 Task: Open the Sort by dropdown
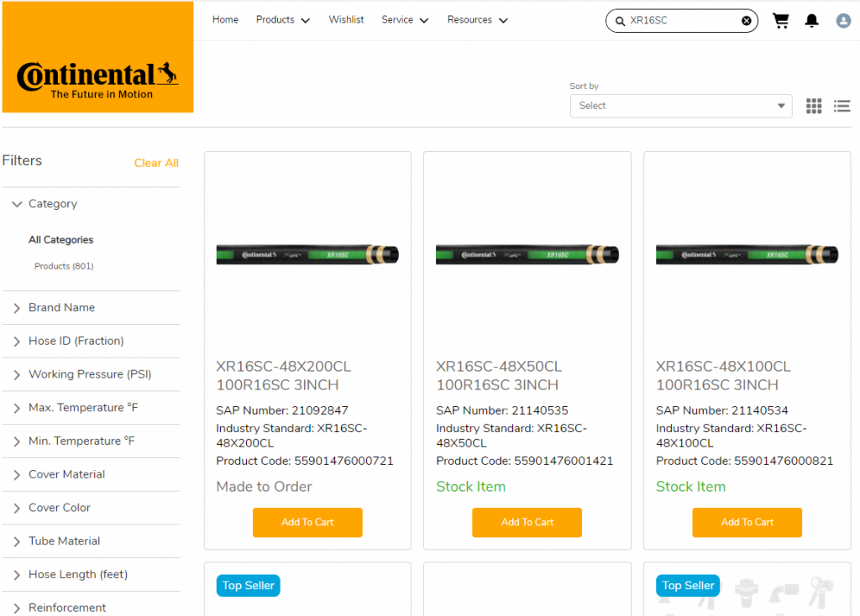tap(680, 106)
